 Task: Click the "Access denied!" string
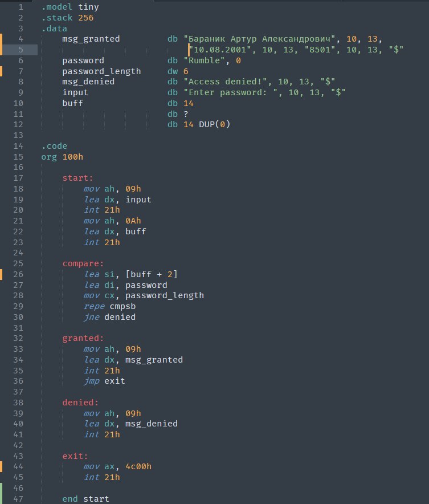[x=226, y=82]
